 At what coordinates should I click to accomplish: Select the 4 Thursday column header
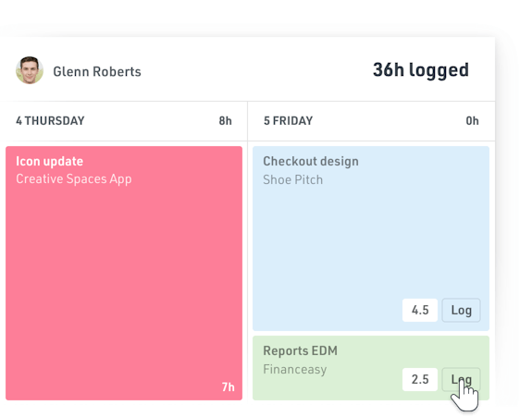click(50, 121)
